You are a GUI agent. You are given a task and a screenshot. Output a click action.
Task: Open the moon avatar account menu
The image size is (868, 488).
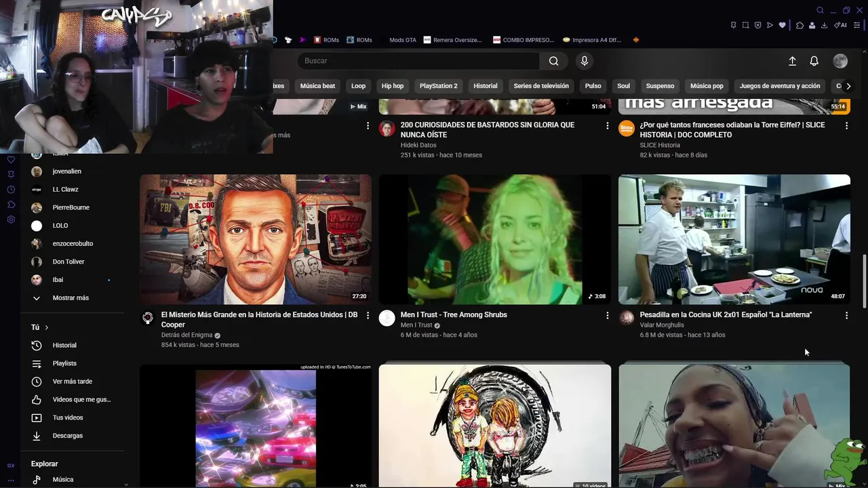840,61
